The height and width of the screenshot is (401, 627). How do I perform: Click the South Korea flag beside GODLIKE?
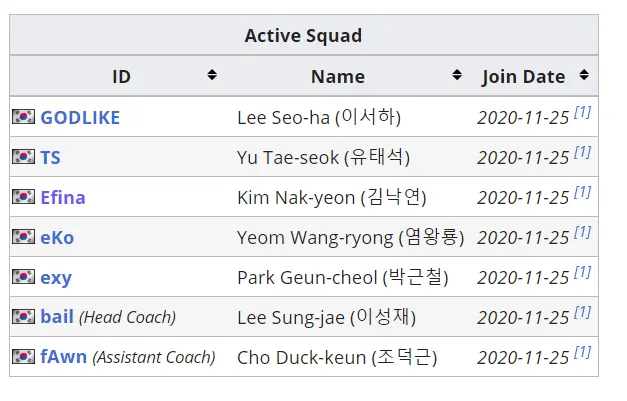point(23,117)
